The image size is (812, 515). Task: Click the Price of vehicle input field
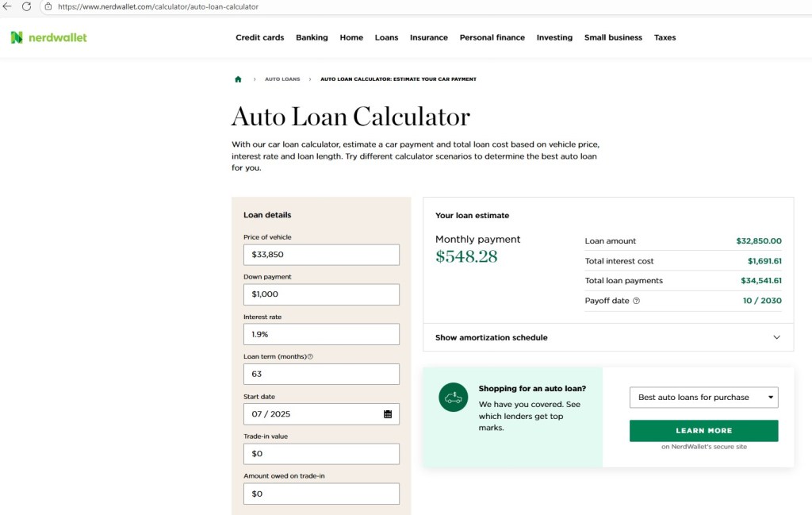click(x=320, y=255)
